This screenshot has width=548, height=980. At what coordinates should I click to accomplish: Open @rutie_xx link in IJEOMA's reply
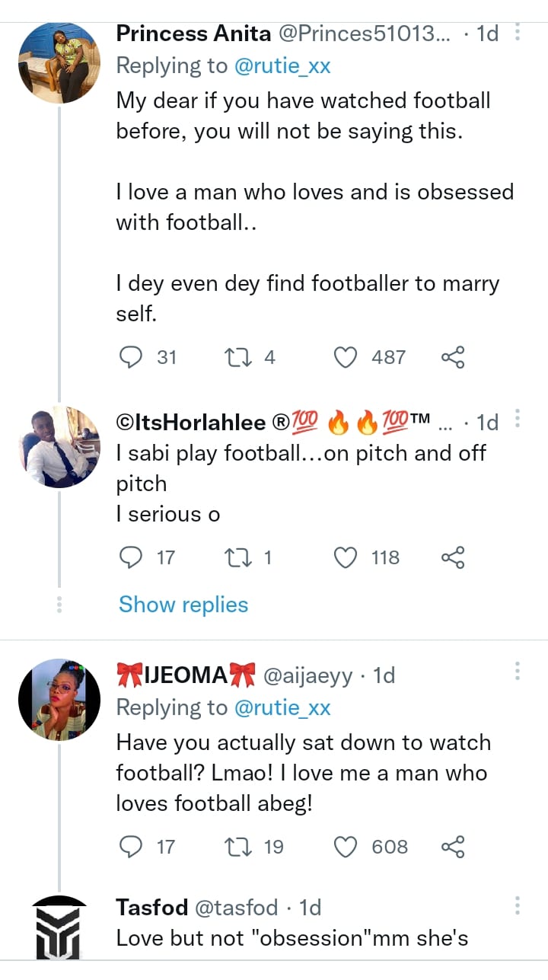coord(282,708)
